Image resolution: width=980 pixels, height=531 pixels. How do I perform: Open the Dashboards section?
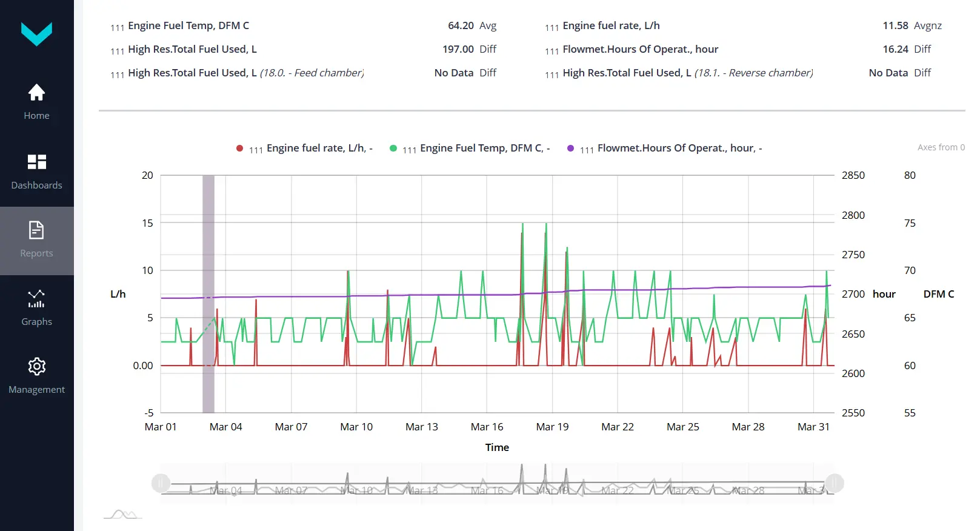tap(36, 172)
